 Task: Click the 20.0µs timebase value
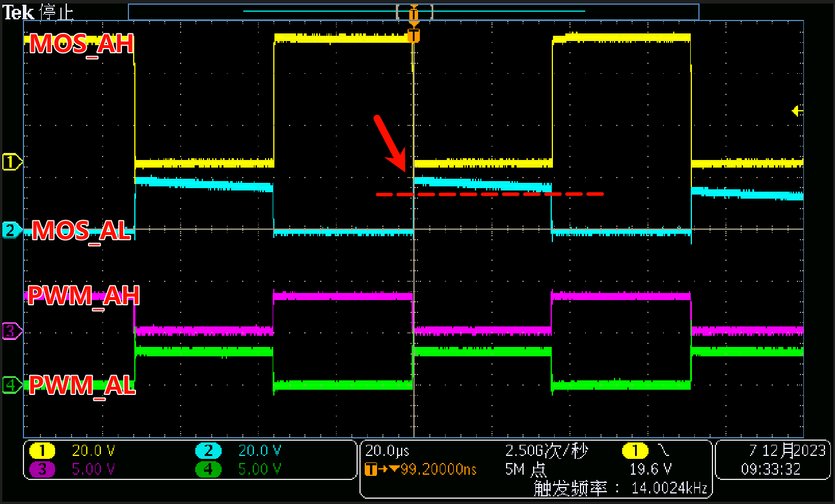(387, 451)
